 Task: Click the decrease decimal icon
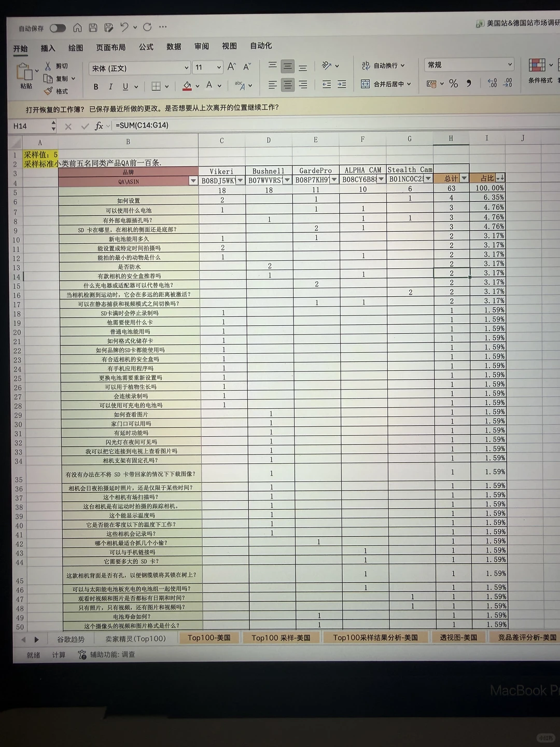coord(508,83)
